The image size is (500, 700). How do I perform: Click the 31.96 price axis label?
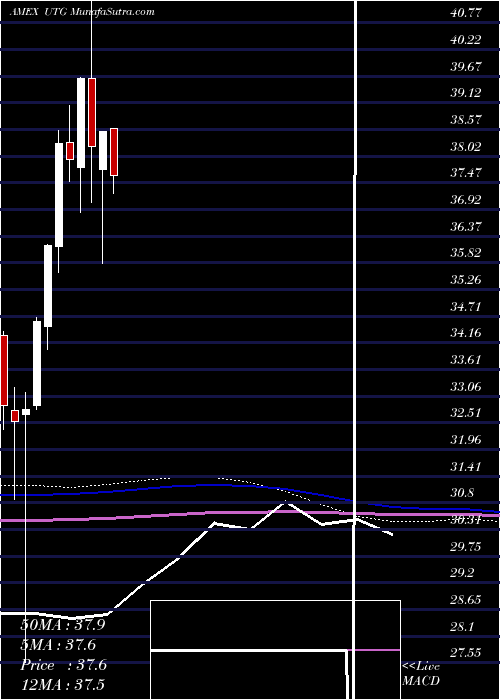click(466, 439)
